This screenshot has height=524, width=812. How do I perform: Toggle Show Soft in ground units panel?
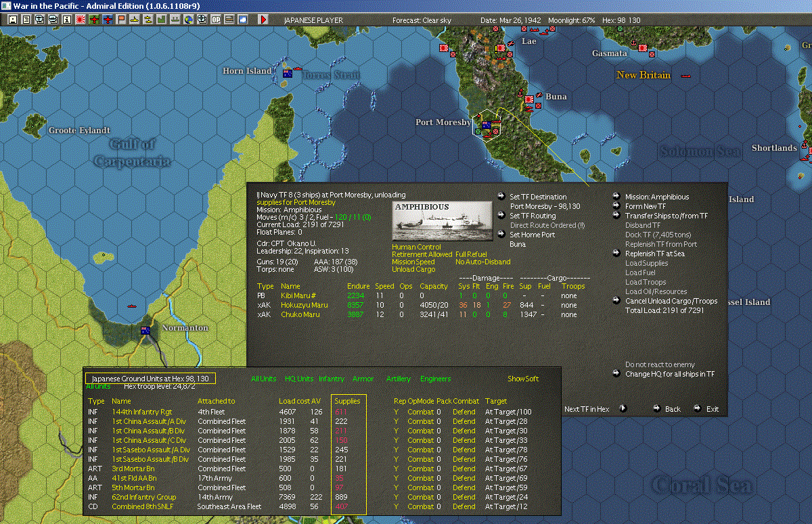click(523, 379)
